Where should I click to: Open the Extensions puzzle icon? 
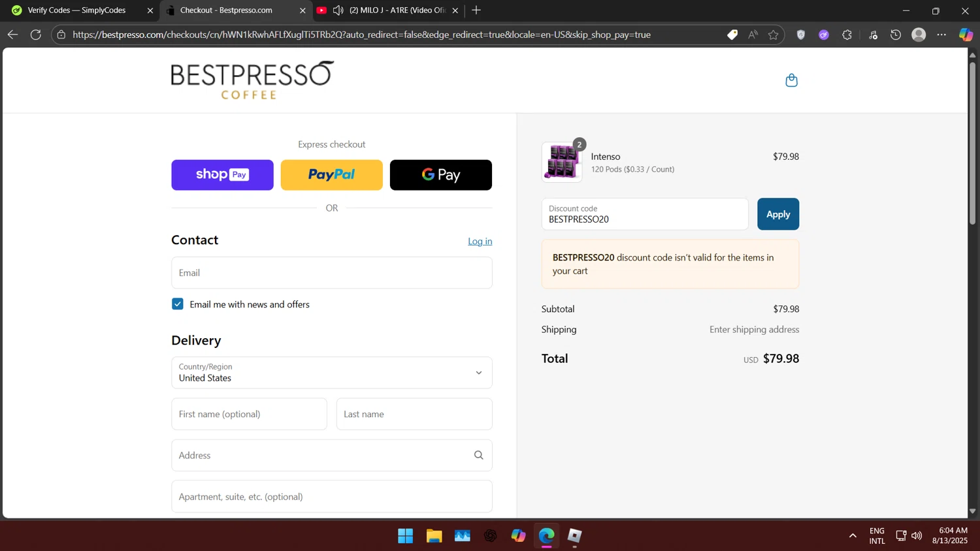tap(847, 35)
